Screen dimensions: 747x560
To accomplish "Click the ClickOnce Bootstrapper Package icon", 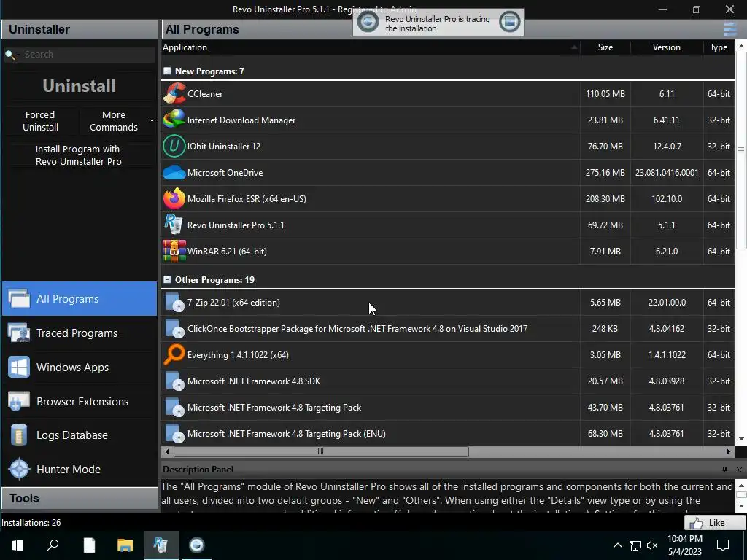I will click(x=174, y=329).
